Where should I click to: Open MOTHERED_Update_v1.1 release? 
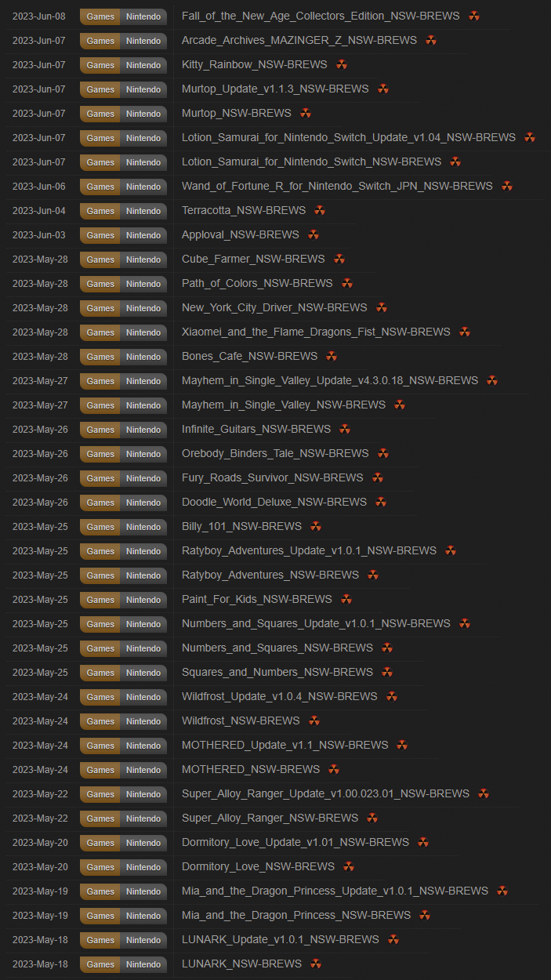click(x=285, y=745)
